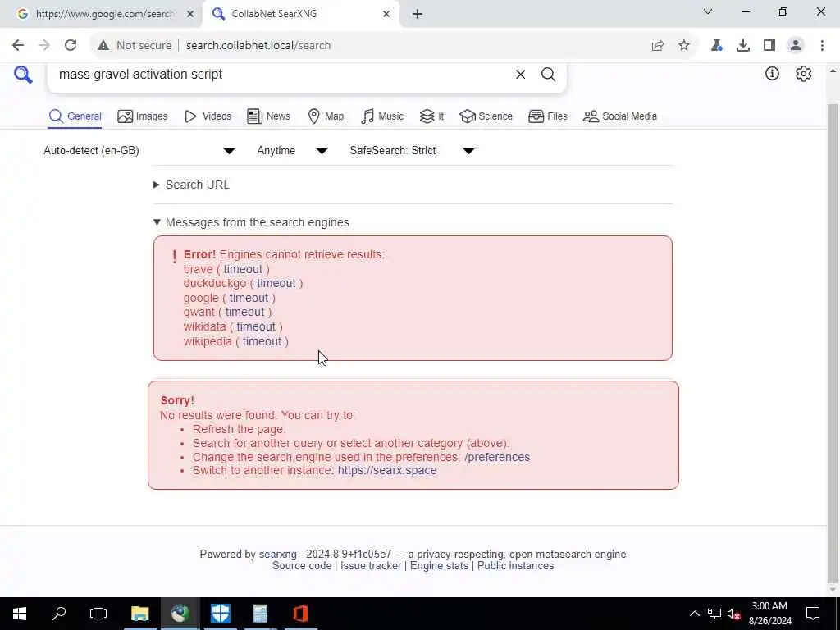Toggle the browser side panel
Screen dimensions: 840x630
[769, 46]
